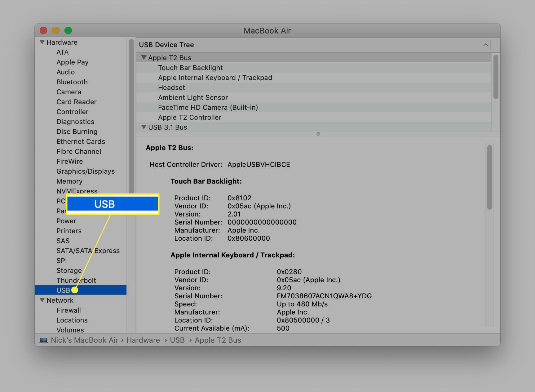Select the highlighted USB sidebar row
Screen dimensions: 535x392
click(x=81, y=290)
